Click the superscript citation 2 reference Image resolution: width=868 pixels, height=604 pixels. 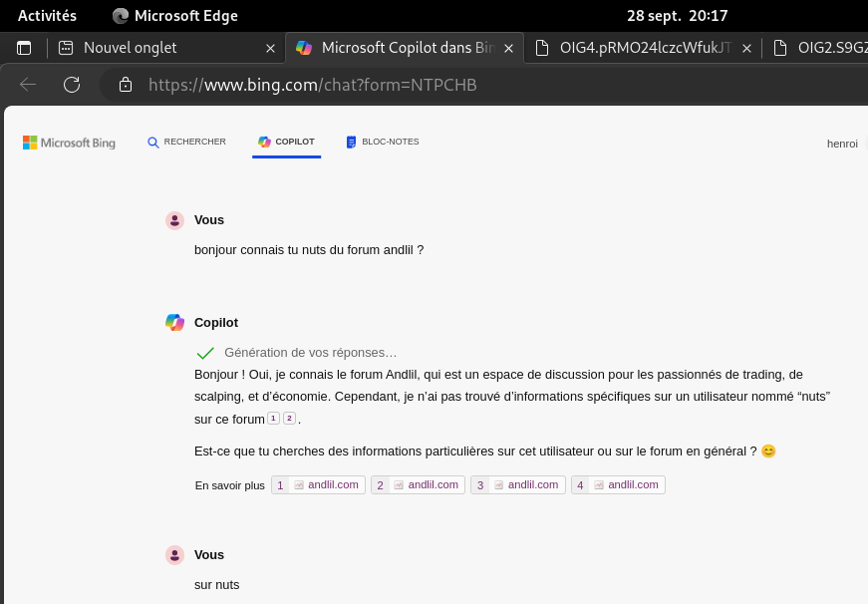(x=289, y=419)
